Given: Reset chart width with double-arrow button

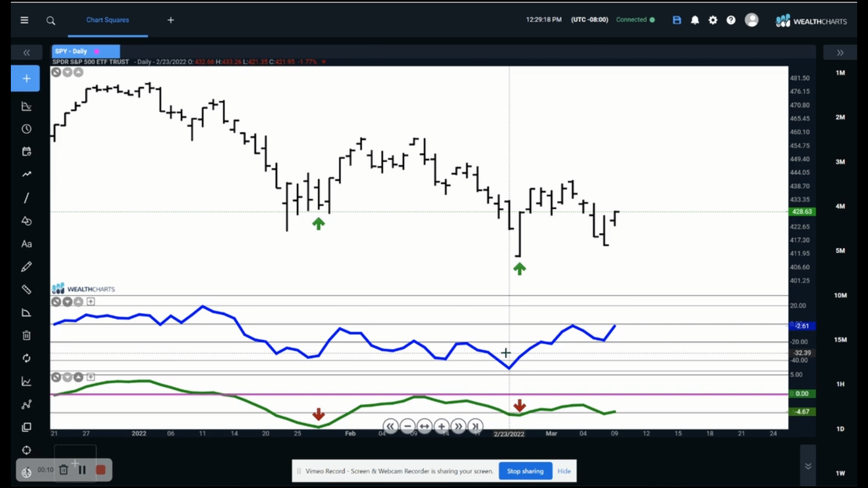Looking at the screenshot, I should point(425,426).
